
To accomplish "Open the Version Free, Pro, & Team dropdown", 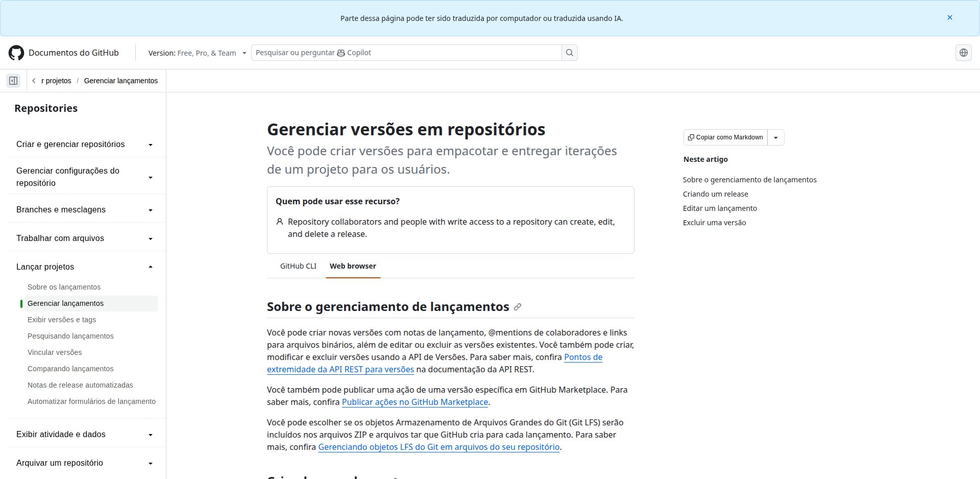I will 197,53.
